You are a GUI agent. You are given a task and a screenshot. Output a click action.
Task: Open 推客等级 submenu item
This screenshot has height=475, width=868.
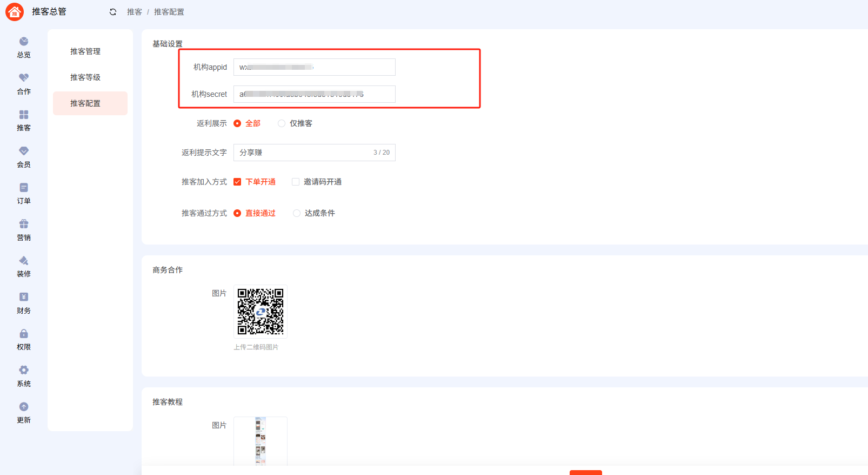(x=85, y=77)
